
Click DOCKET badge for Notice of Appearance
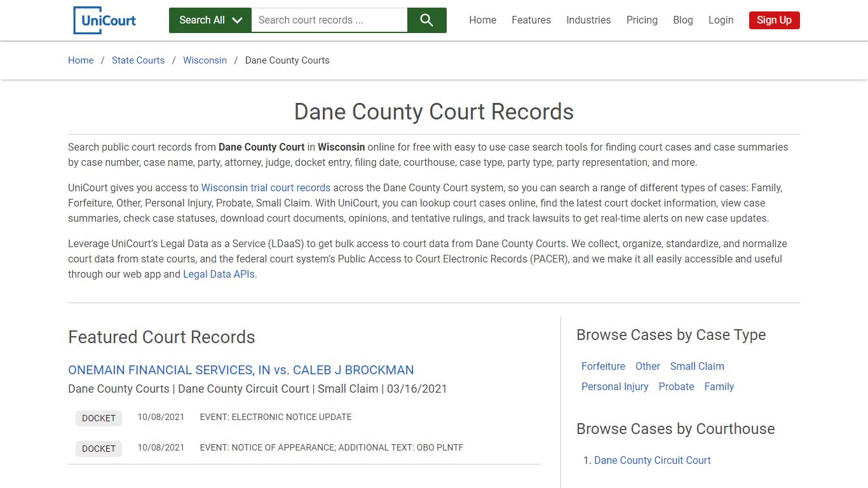click(98, 449)
